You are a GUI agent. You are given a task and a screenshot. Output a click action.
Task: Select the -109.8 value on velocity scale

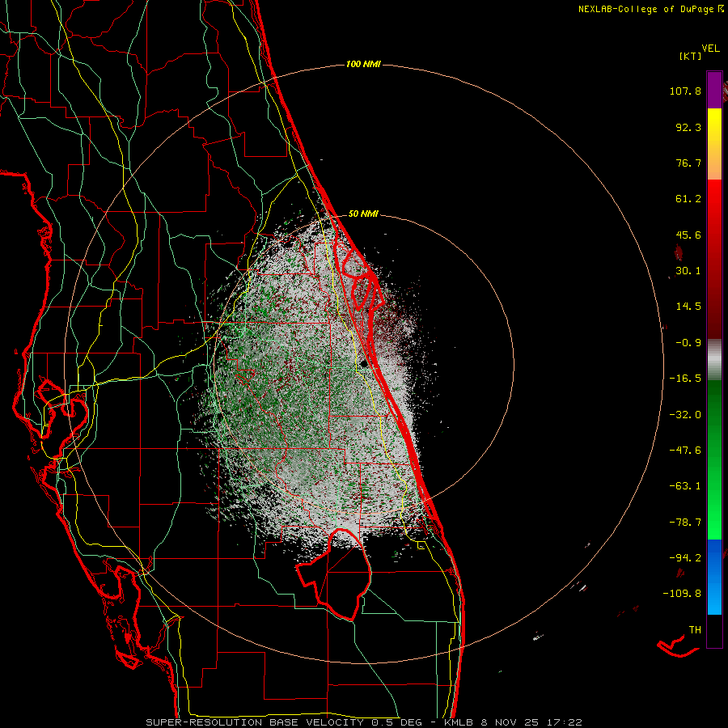click(x=683, y=594)
